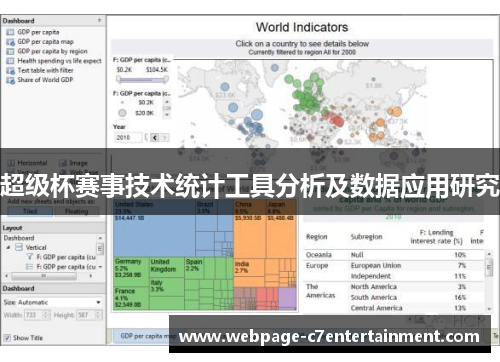The width and height of the screenshot is (500, 362).
Task: Click the legend icon of second F: GDP item
Action: [30, 267]
